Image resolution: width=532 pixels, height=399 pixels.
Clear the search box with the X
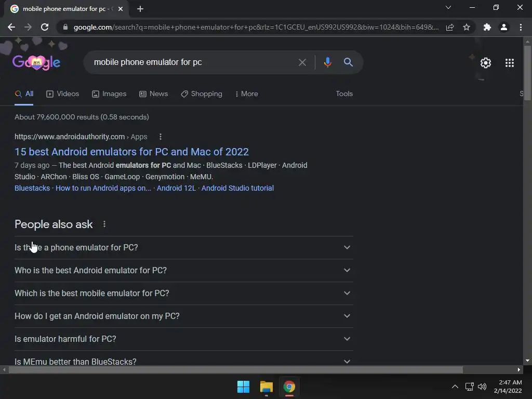click(x=302, y=62)
